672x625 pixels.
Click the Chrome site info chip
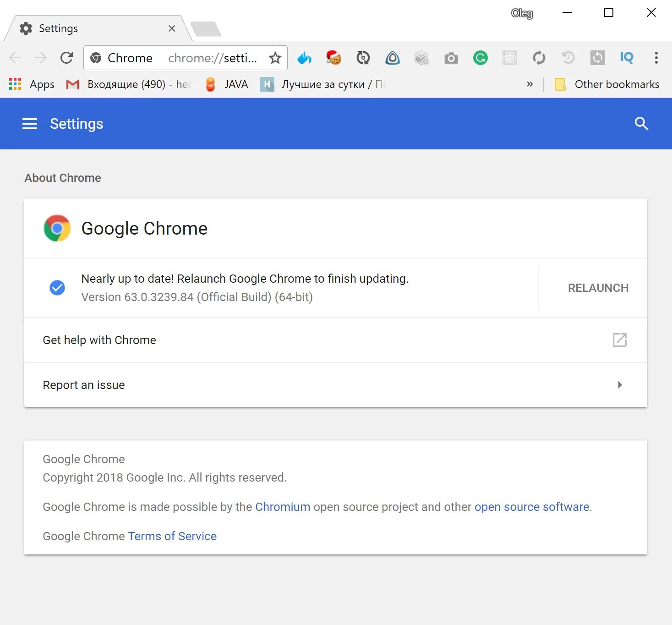click(x=121, y=58)
